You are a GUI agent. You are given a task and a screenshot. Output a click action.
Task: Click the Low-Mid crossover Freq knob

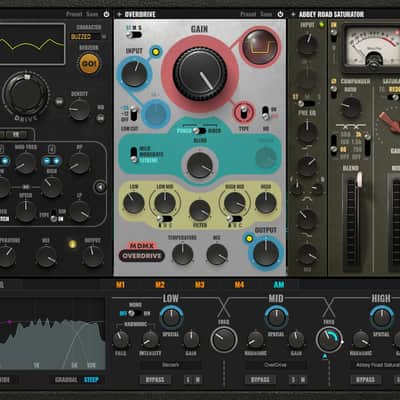coord(224,340)
